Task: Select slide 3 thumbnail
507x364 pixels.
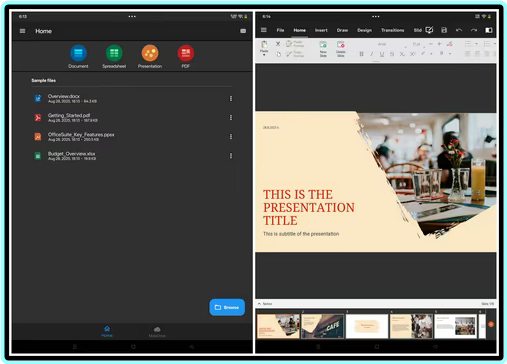Action: coord(367,326)
